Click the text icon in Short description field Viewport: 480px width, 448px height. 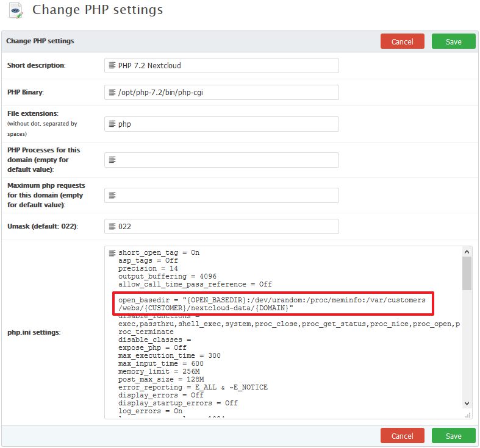(112, 65)
